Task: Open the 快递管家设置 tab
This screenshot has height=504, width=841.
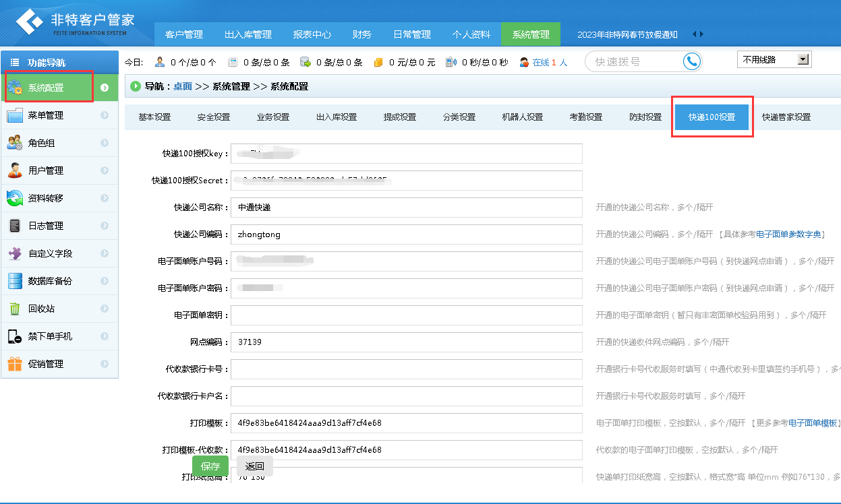Action: [786, 117]
